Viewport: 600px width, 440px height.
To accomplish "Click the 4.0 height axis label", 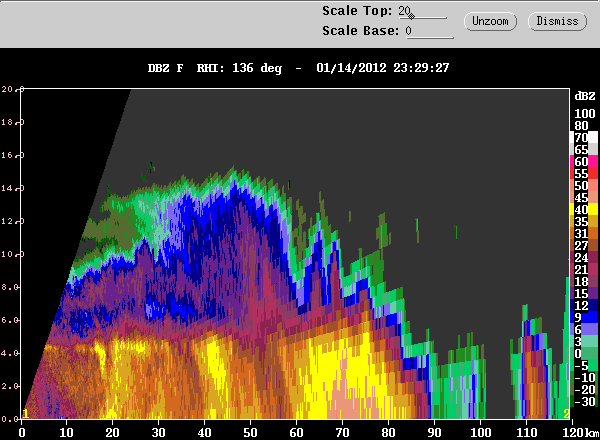I will tap(10, 353).
